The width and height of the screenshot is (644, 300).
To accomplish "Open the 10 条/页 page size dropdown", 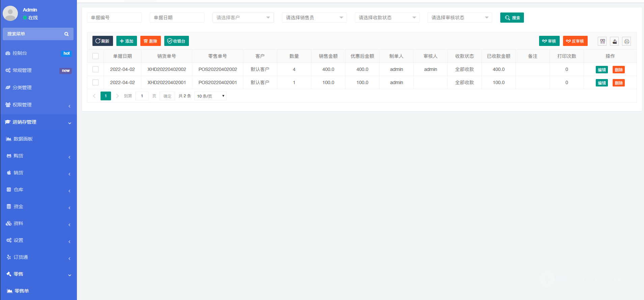I will (x=210, y=96).
